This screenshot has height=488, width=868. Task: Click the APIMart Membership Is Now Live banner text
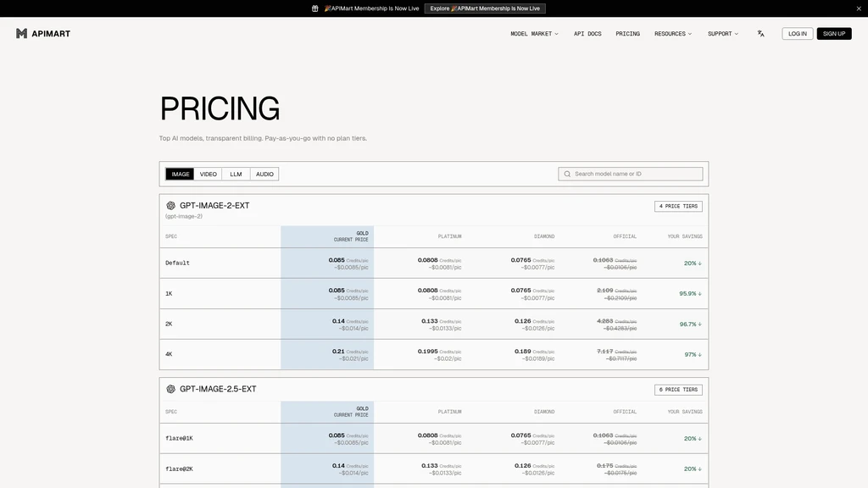point(371,8)
